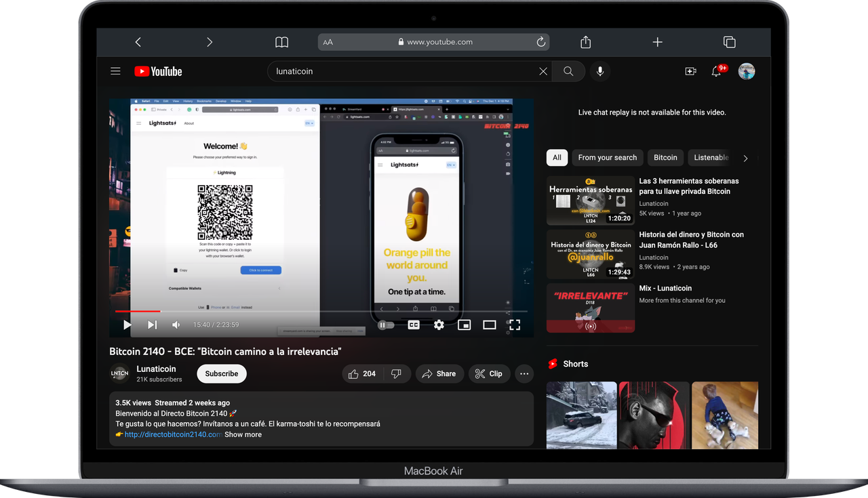Open the man with sunglasses Short

[x=654, y=415]
